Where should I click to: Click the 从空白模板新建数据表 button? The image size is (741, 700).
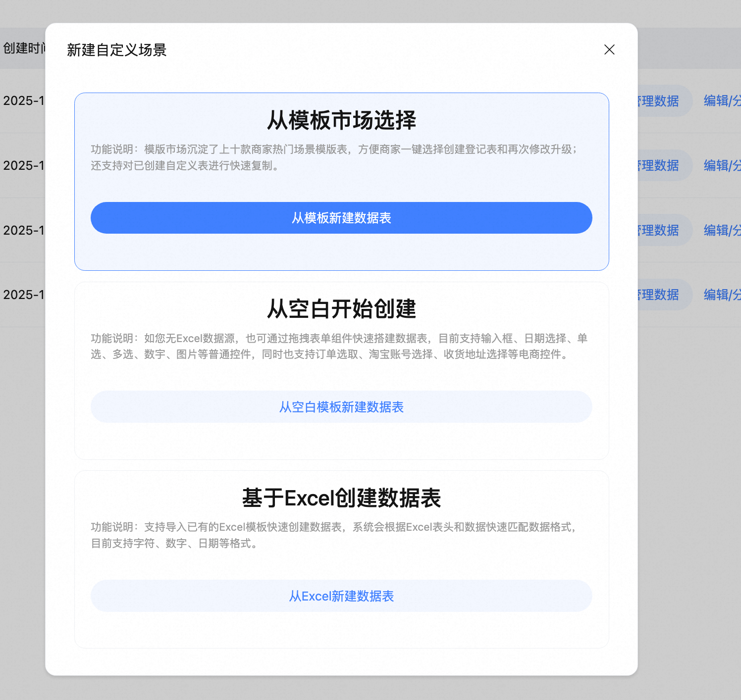(x=341, y=407)
